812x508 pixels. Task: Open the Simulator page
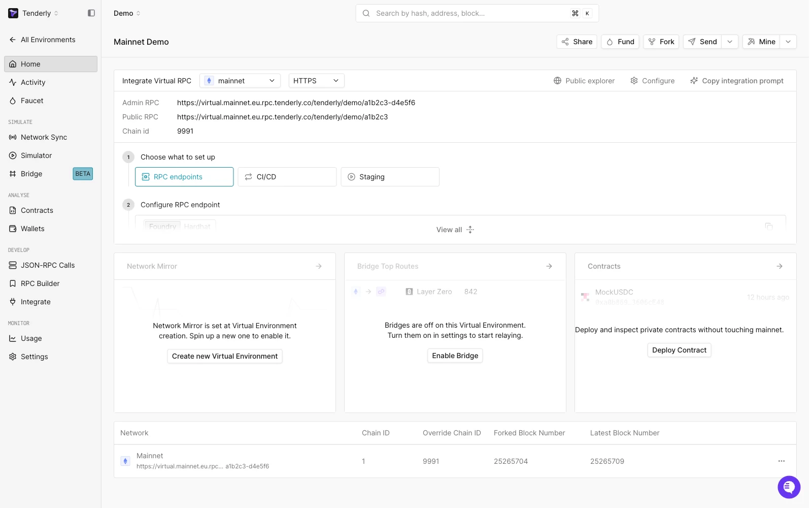51,155
